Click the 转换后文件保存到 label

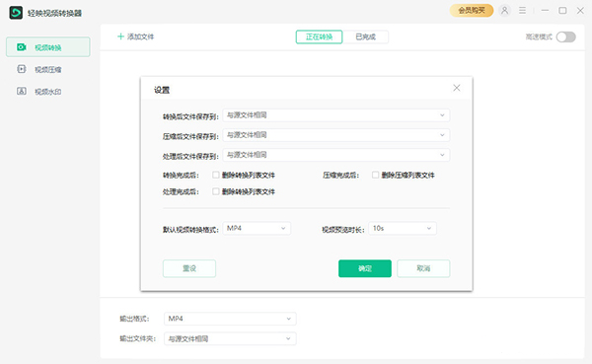click(190, 116)
